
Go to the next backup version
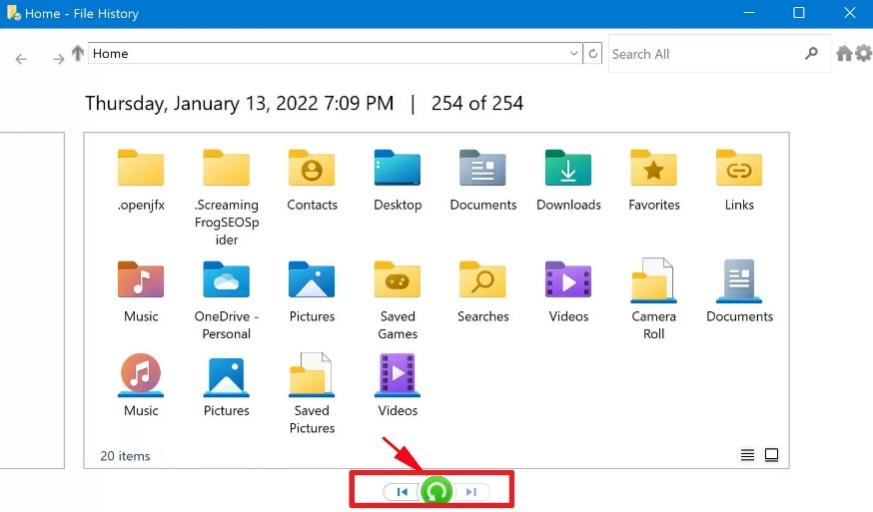pos(471,492)
